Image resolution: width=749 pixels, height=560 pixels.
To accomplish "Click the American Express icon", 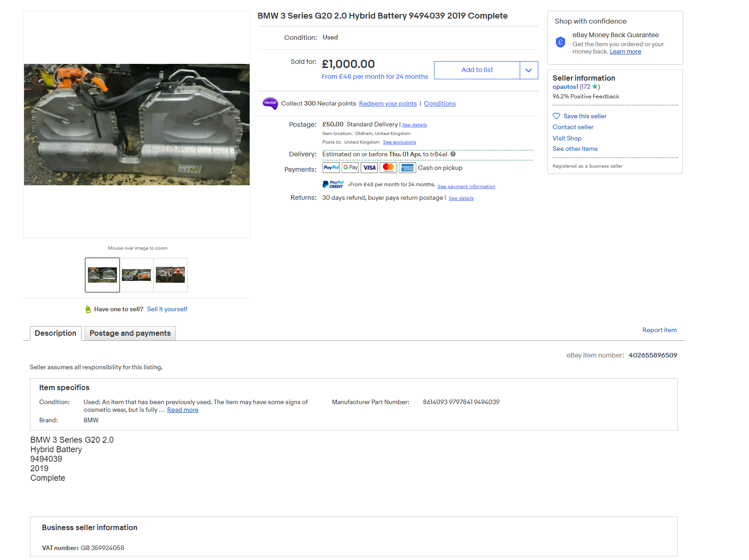I will (407, 168).
